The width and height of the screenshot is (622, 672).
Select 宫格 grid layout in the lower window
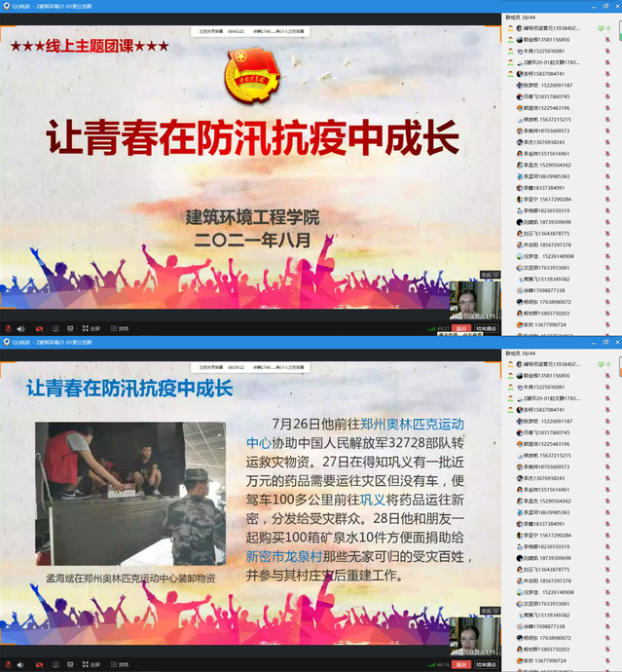(x=121, y=665)
